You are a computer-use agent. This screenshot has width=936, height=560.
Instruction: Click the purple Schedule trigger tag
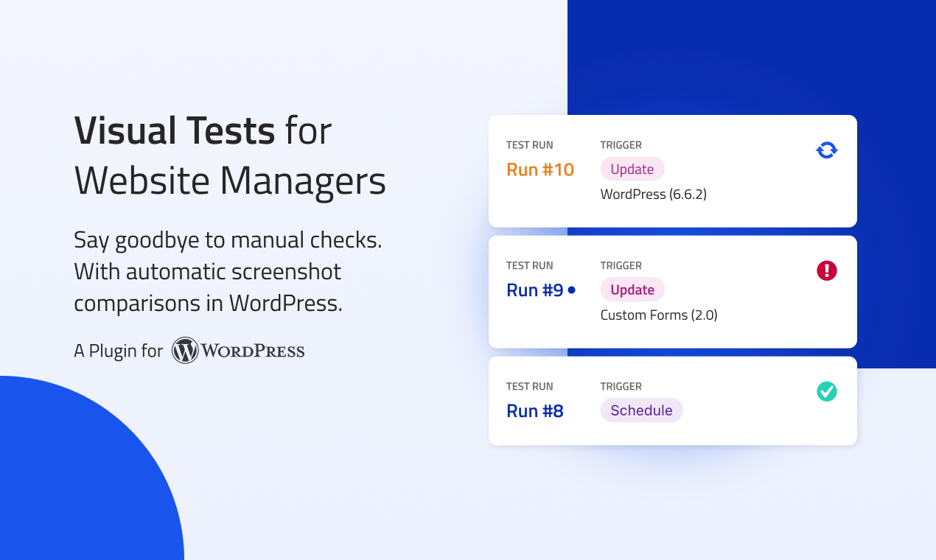[641, 410]
